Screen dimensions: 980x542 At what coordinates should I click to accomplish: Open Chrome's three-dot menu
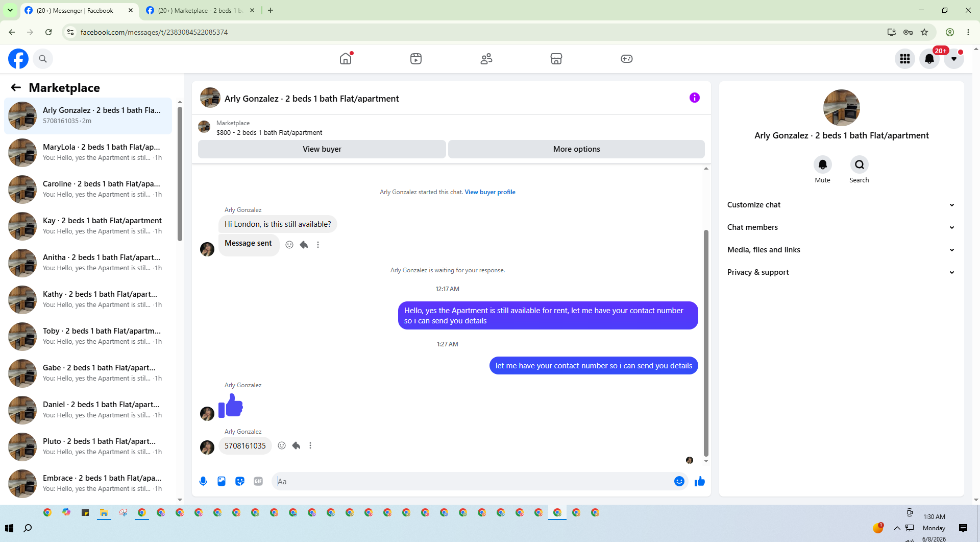click(968, 32)
